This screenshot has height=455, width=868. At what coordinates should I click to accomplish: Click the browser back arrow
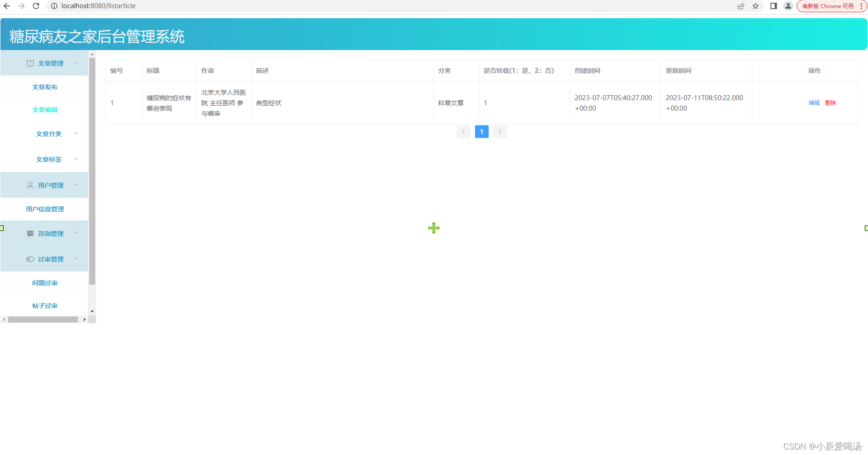(7, 6)
